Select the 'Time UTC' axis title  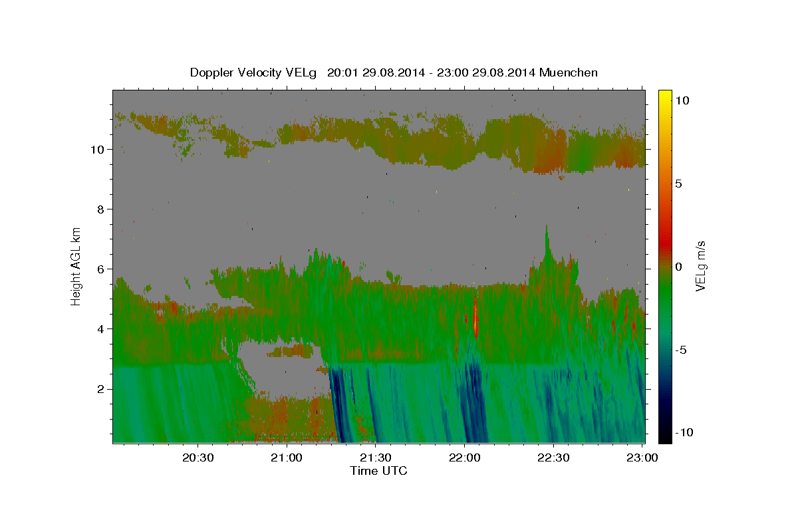[378, 471]
